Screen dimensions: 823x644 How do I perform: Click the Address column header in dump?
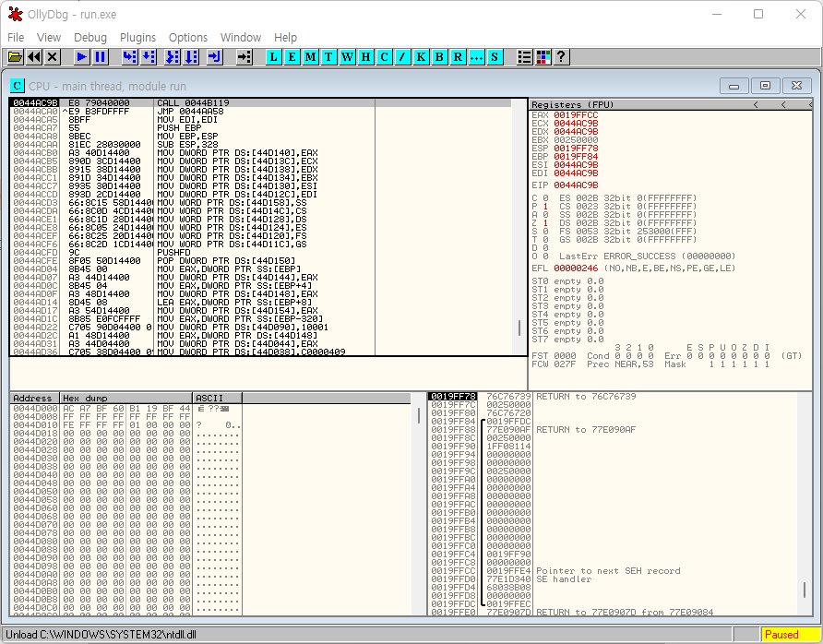click(35, 398)
